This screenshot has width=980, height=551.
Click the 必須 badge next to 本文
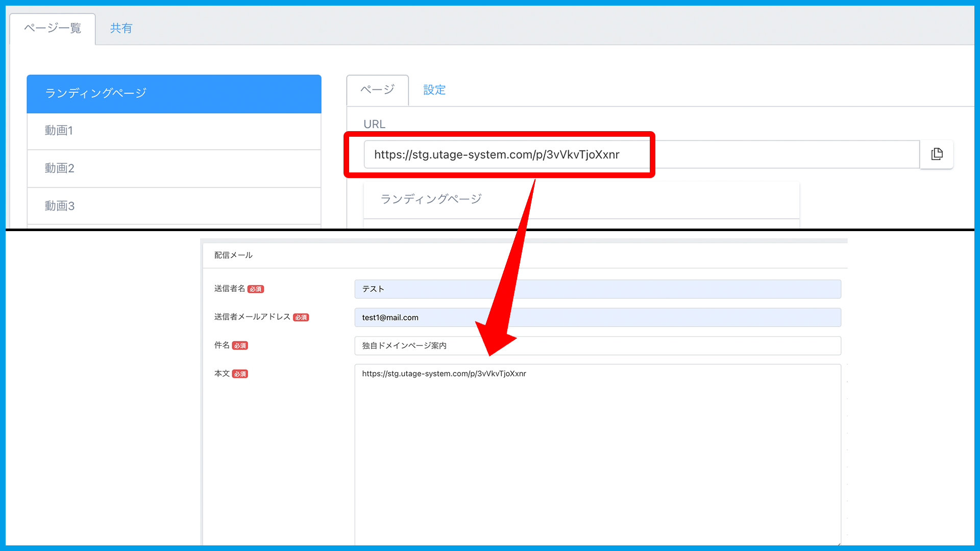coord(240,374)
